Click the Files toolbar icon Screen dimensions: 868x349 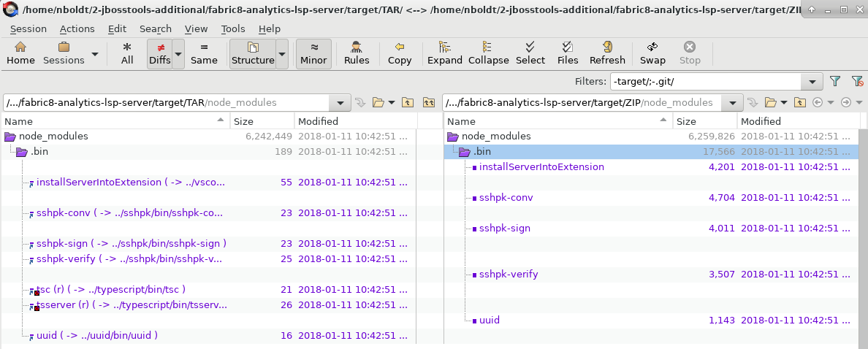point(568,53)
